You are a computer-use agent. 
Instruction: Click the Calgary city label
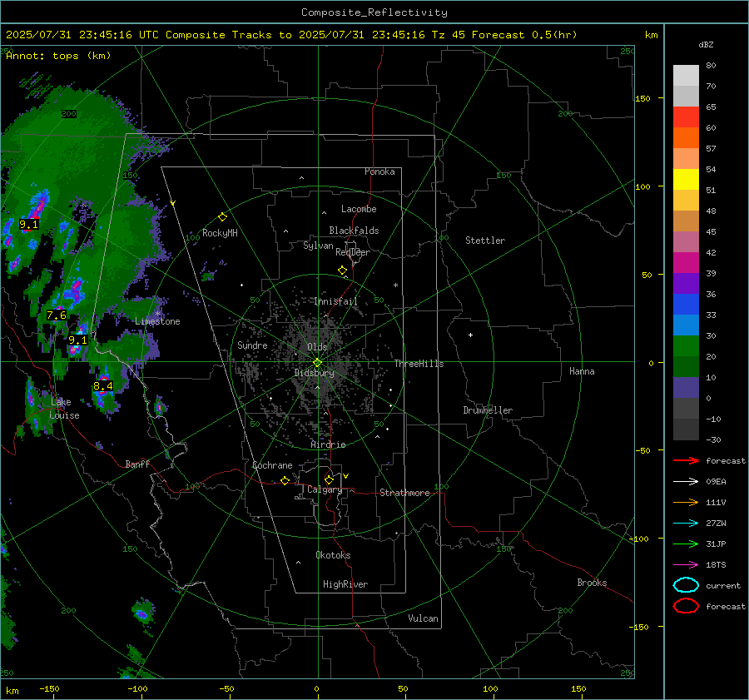click(325, 489)
